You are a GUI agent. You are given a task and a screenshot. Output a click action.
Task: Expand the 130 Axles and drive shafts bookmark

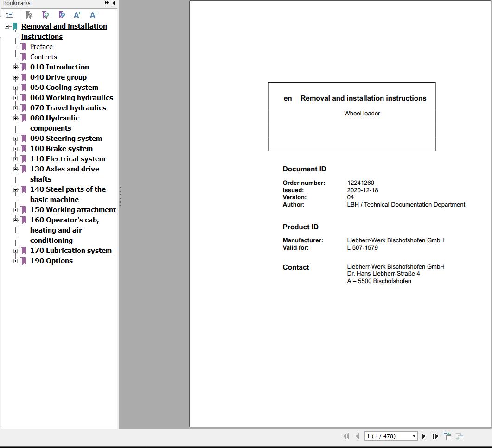15,169
